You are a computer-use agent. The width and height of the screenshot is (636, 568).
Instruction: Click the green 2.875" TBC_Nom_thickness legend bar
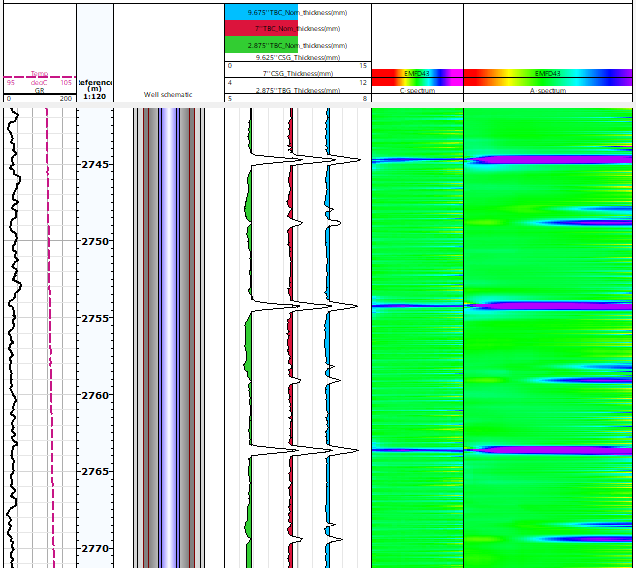coord(297,46)
